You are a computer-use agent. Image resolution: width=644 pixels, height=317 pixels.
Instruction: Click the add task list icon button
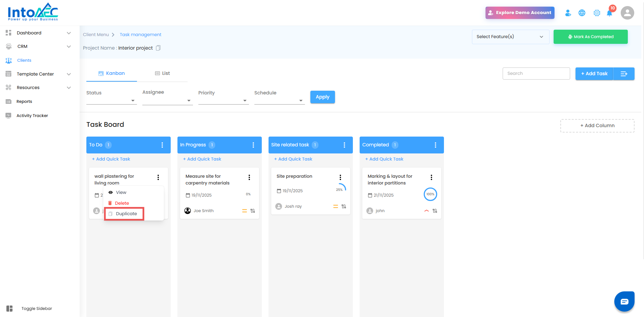tap(624, 74)
